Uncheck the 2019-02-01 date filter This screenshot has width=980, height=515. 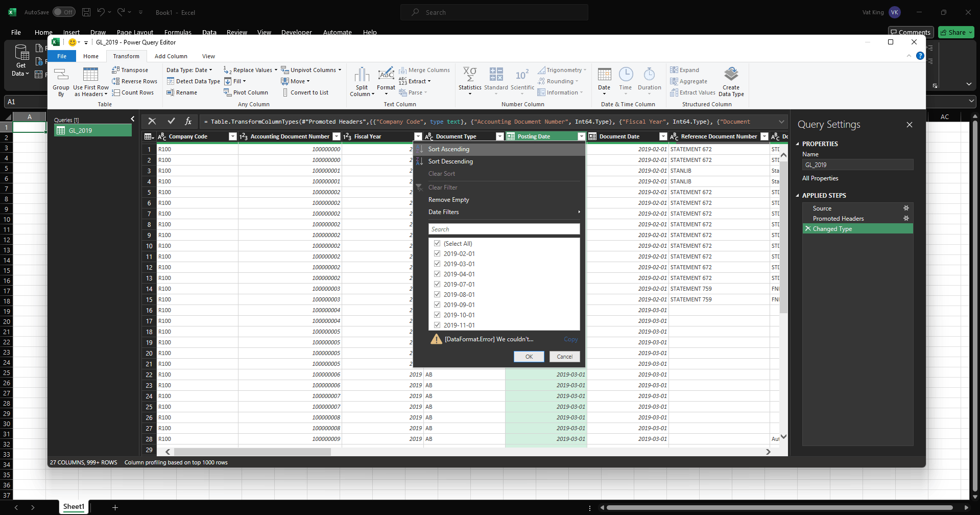(x=437, y=253)
